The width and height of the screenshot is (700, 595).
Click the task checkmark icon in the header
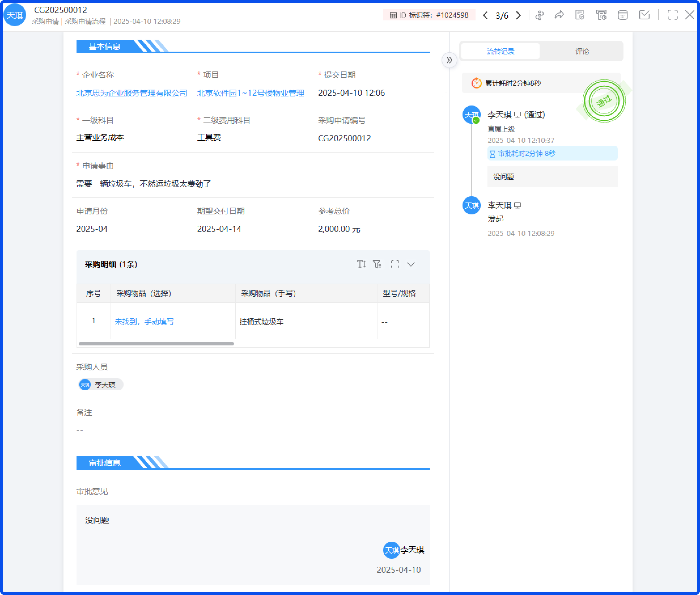tap(644, 15)
